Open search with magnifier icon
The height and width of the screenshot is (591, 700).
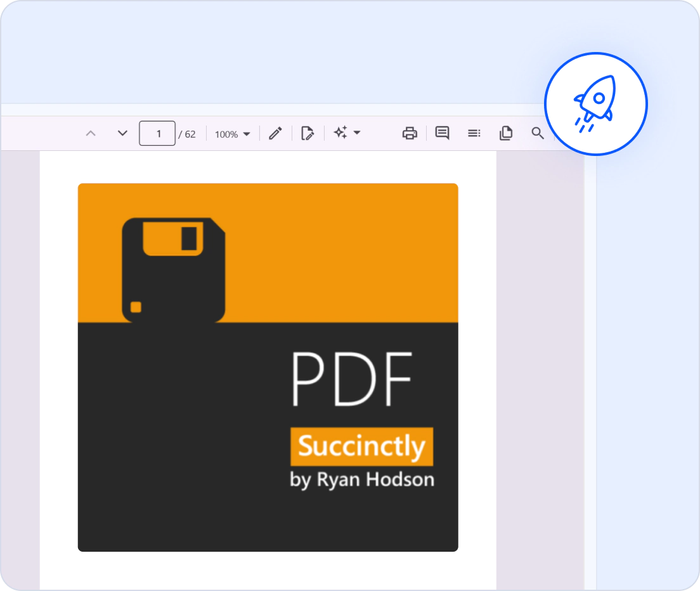click(x=538, y=133)
